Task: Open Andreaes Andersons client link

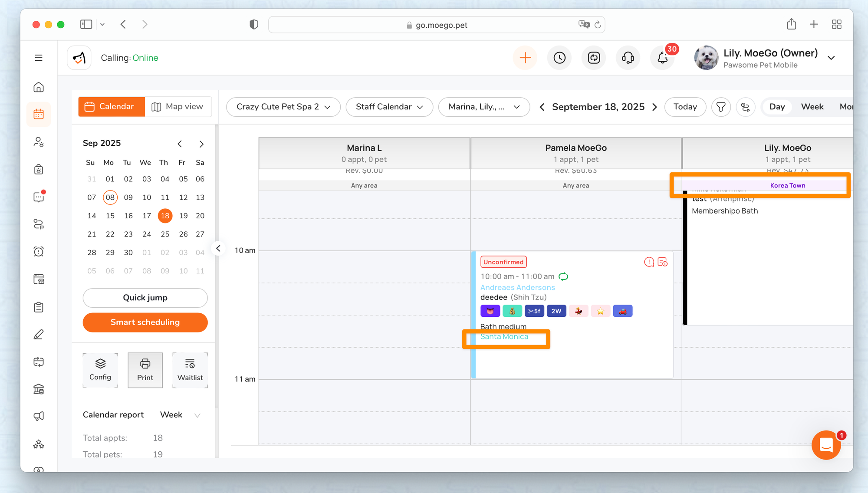Action: [x=517, y=287]
